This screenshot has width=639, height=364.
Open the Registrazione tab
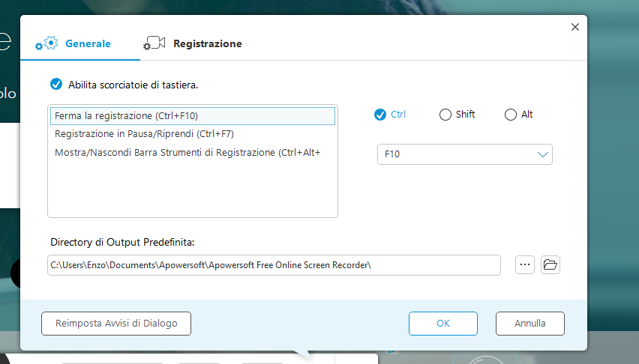point(207,43)
